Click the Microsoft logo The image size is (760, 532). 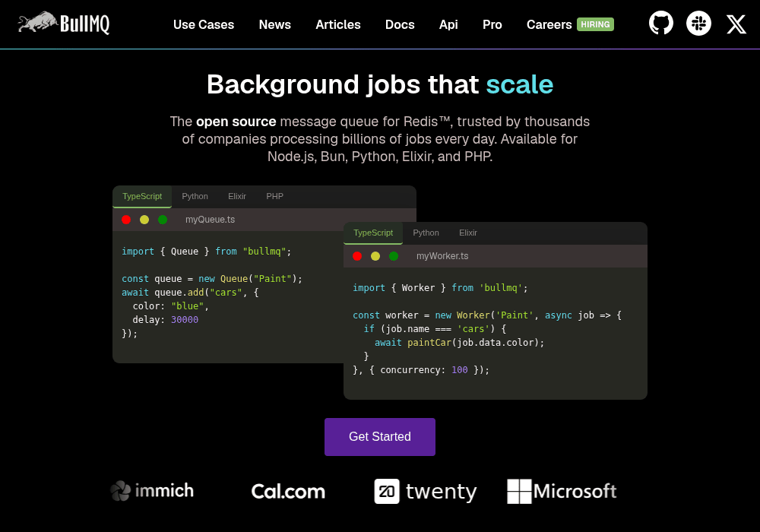(x=562, y=491)
